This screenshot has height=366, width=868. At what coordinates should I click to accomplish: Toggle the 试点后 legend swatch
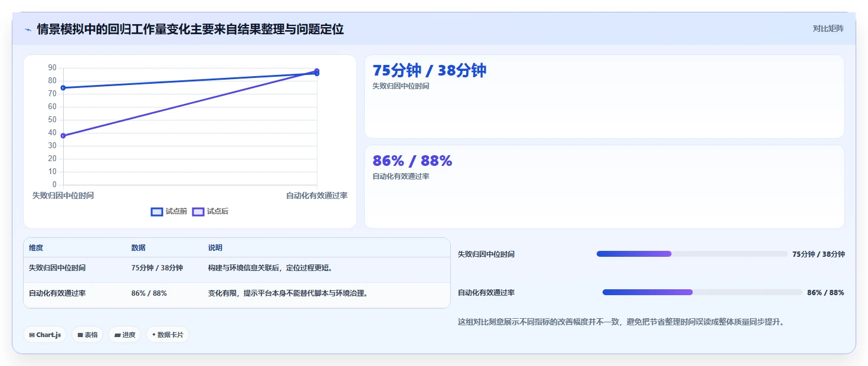pyautogui.click(x=198, y=211)
